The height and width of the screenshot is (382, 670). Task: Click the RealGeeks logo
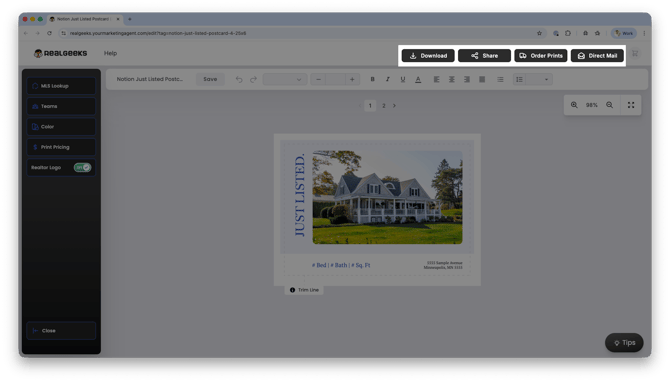[x=60, y=53]
